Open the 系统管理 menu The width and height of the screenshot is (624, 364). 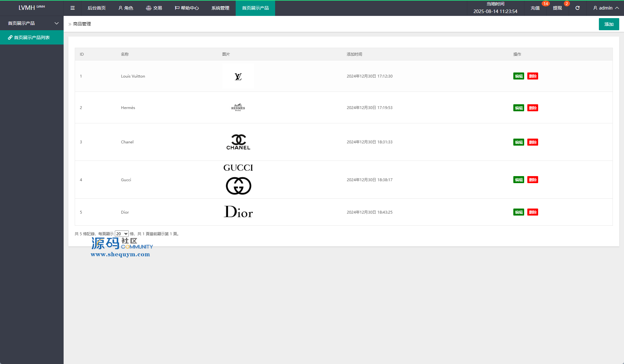(220, 8)
